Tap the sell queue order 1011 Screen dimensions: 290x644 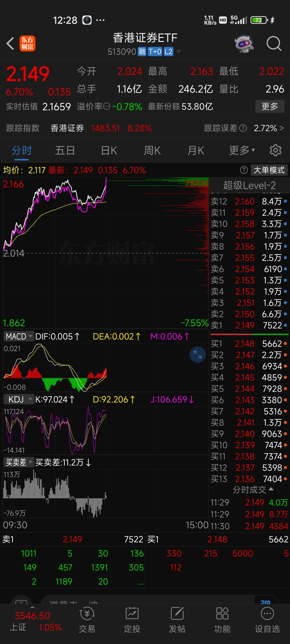[29, 553]
